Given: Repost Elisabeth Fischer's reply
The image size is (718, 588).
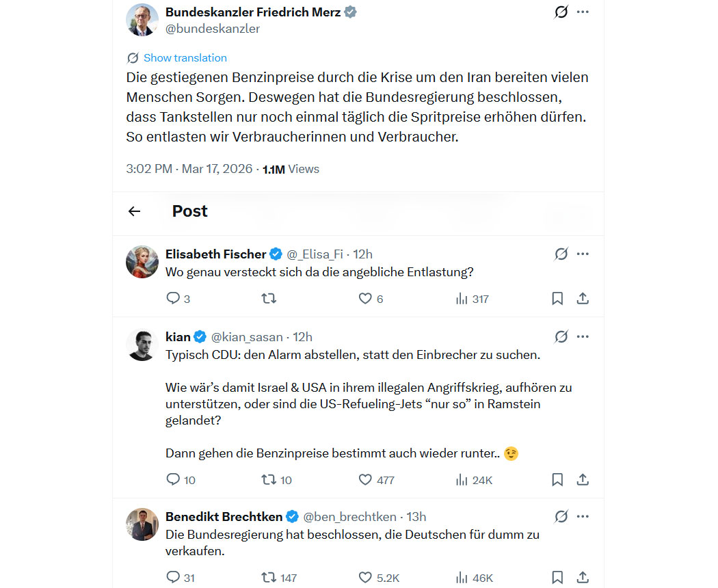Looking at the screenshot, I should (x=269, y=298).
